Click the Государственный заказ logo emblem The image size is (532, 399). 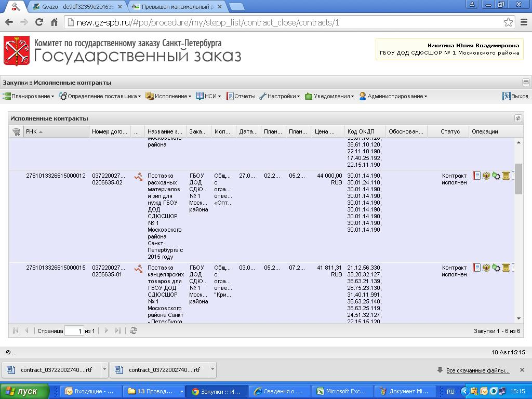17,51
